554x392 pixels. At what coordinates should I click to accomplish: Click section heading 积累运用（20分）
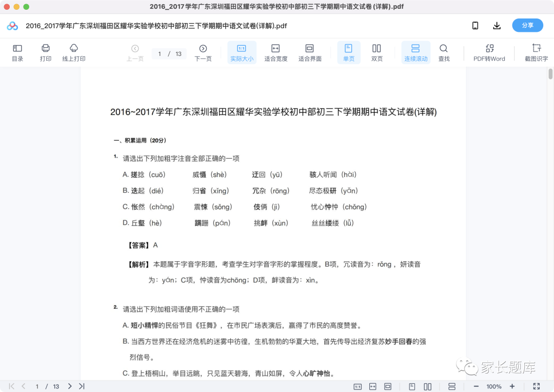pyautogui.click(x=140, y=140)
